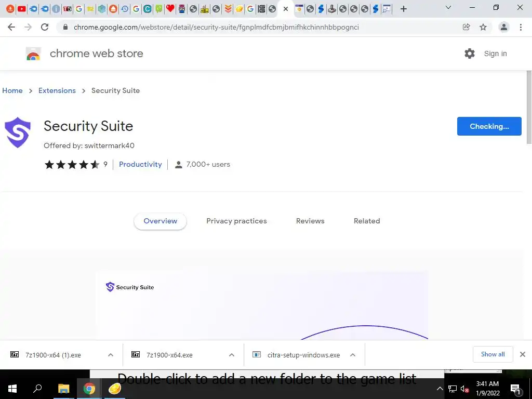
Task: Open Chrome's three-dot menu
Action: [x=521, y=27]
